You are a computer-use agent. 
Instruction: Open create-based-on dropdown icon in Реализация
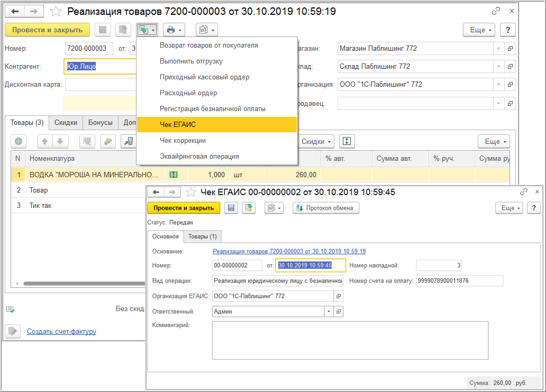pos(147,30)
